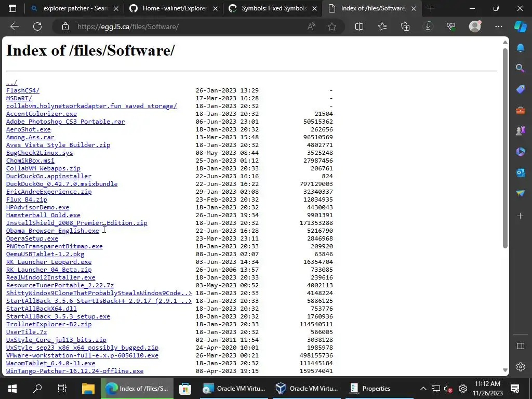The height and width of the screenshot is (399, 532).
Task: Download Adobe_Photoshop_CS3_Portable.rar
Action: coord(65,122)
